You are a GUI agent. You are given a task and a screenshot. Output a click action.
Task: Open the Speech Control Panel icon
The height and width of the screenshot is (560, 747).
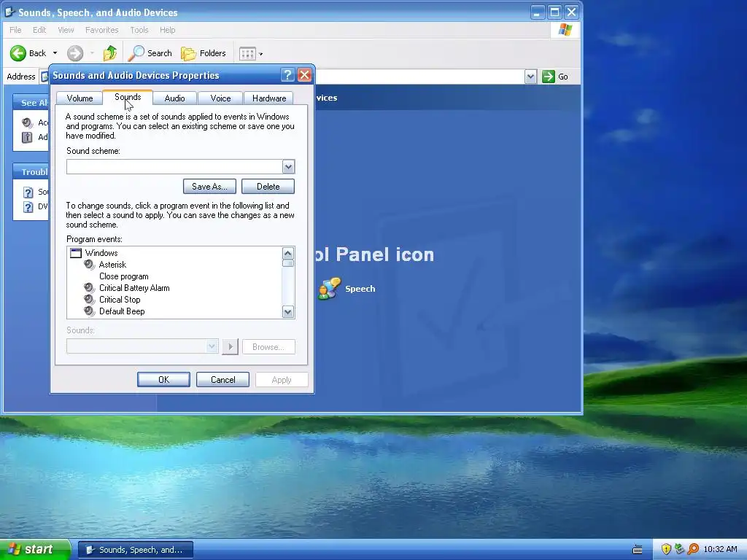[x=330, y=288]
